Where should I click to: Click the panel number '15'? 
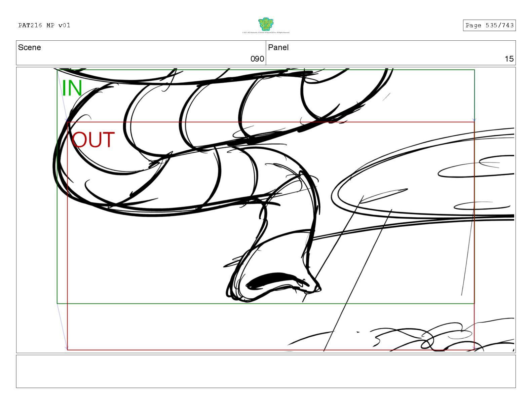(x=509, y=59)
